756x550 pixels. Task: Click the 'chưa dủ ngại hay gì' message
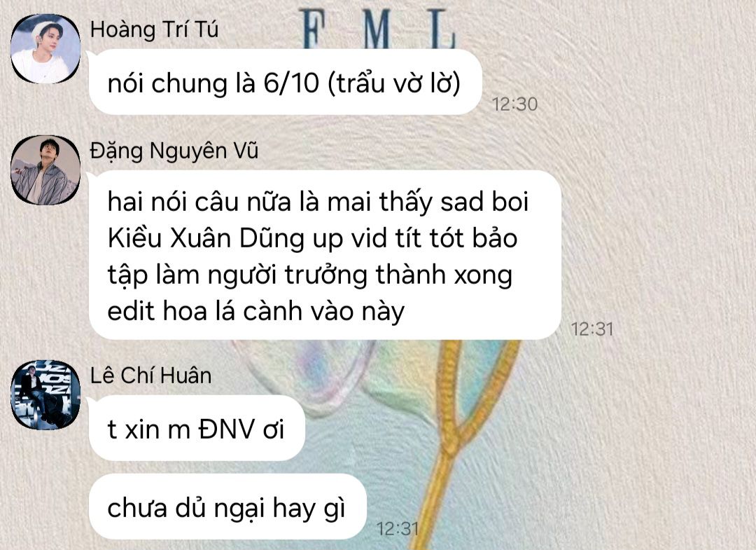tap(227, 507)
